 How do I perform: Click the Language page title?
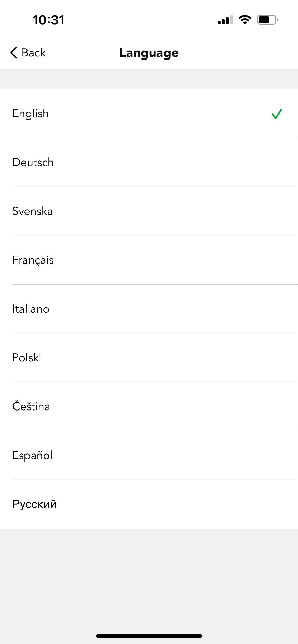click(149, 53)
